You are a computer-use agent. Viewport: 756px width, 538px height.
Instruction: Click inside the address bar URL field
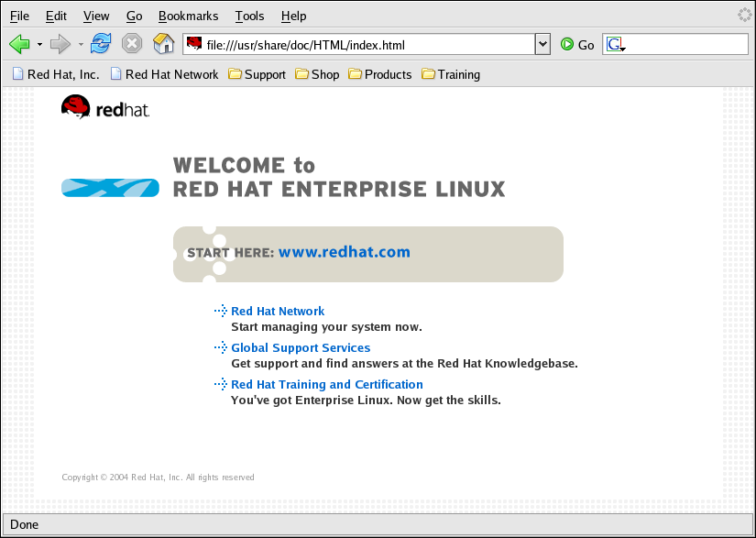coord(367,45)
